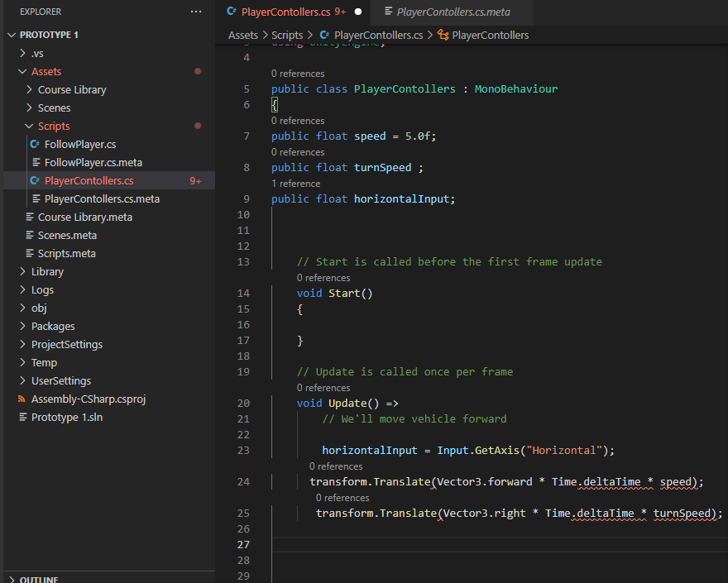Click the PlayerContollers class symbol in breadcrumb
Image resolution: width=728 pixels, height=583 pixels.
click(483, 35)
